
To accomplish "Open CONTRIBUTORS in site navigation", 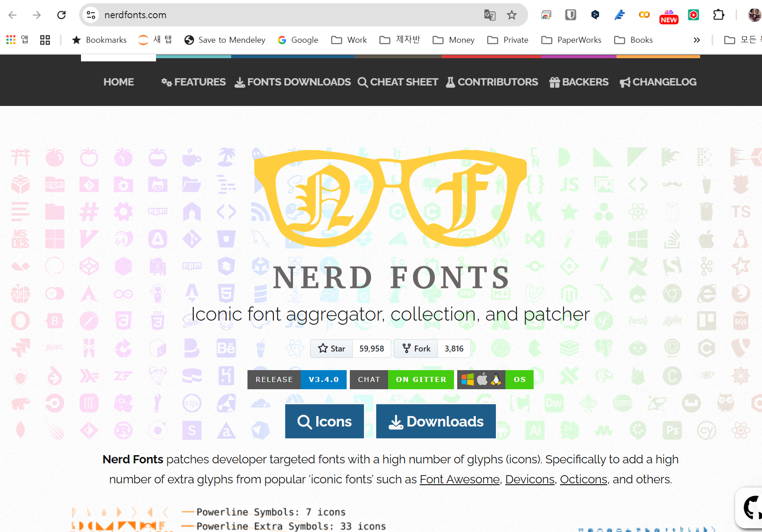I will [492, 82].
